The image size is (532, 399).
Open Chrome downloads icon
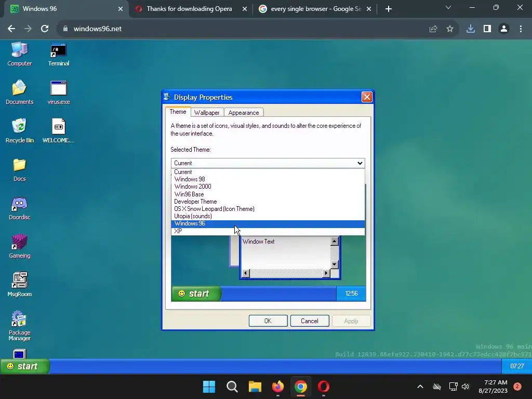tap(471, 29)
